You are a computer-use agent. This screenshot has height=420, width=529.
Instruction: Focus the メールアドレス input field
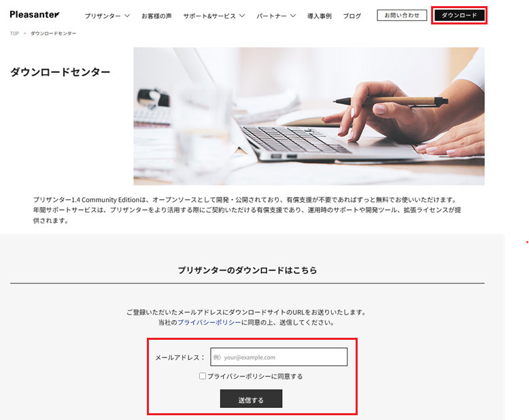(x=279, y=357)
